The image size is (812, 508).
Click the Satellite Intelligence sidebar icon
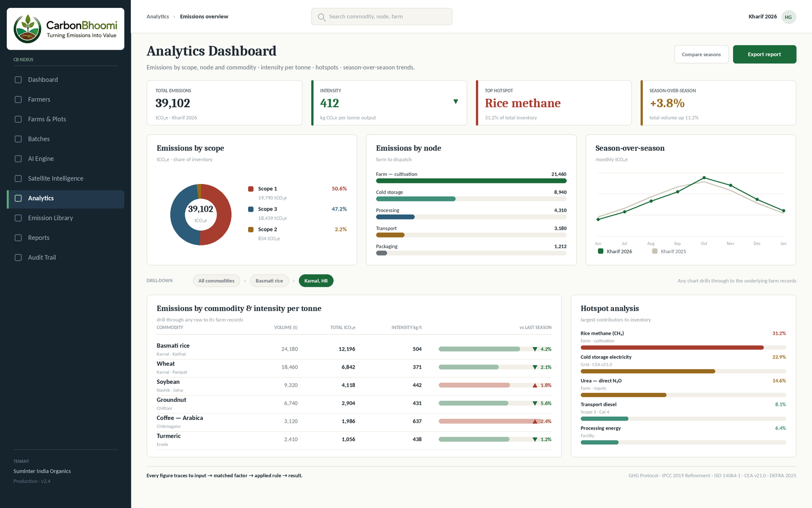tap(18, 178)
